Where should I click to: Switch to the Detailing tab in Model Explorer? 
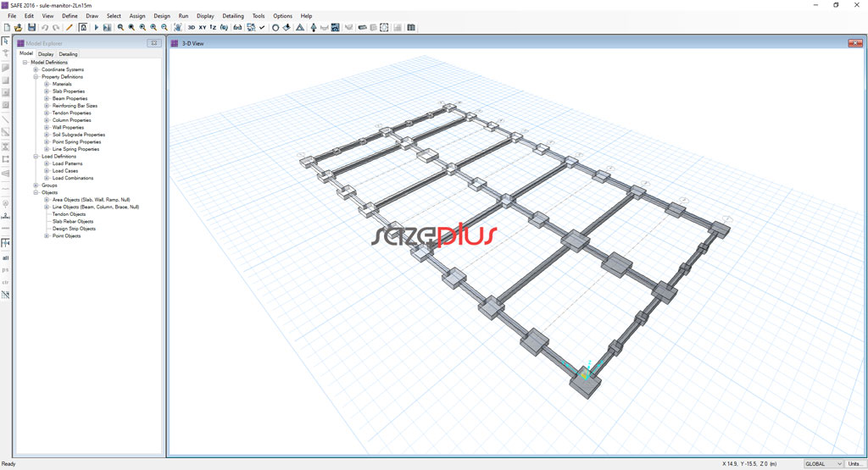pos(68,54)
